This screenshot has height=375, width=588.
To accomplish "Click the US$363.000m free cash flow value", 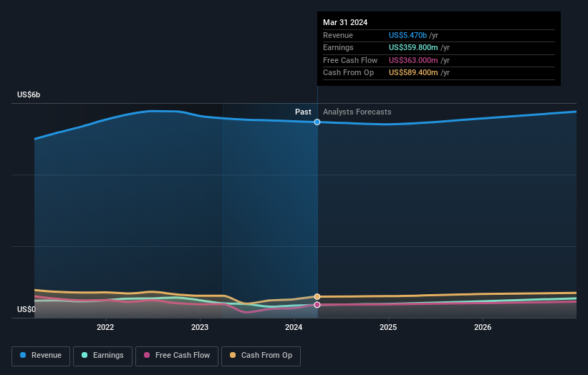I will click(x=413, y=60).
